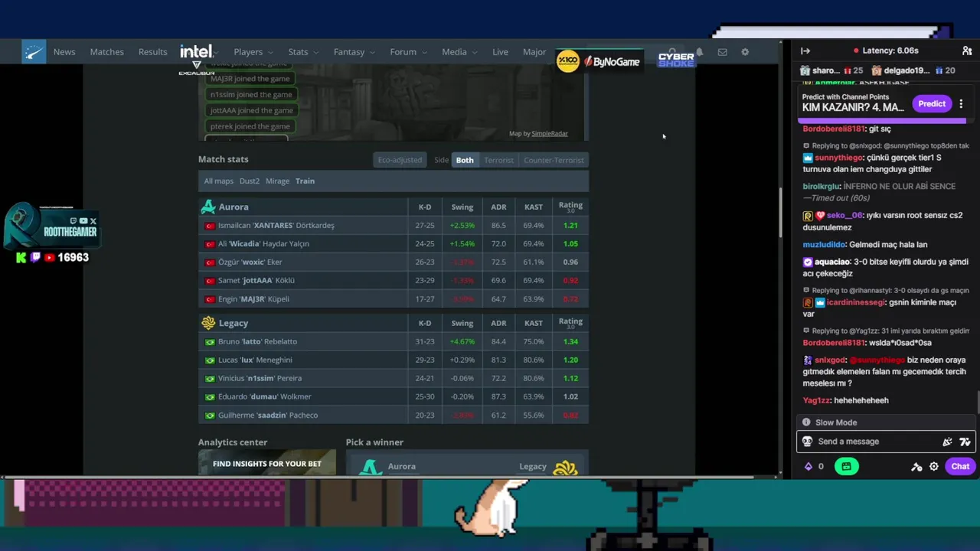
Task: Open the 7TV emote menu icon
Action: pyautogui.click(x=965, y=442)
